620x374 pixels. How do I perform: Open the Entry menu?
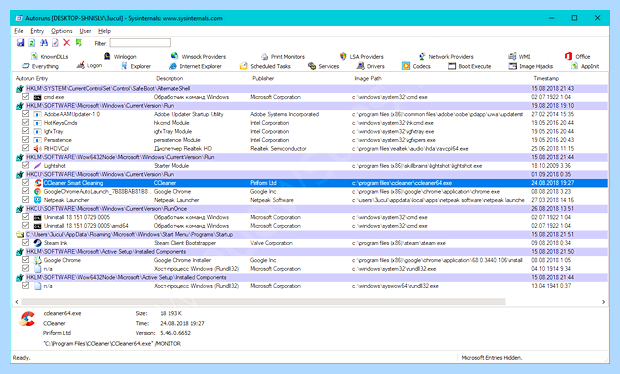37,31
